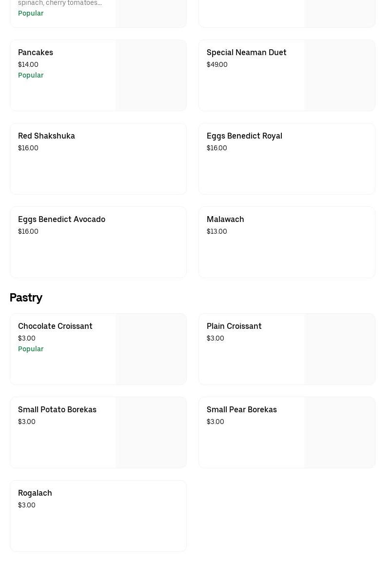The width and height of the screenshot is (392, 564).
Task: Click the Special Neaman Duet photo
Action: tap(339, 76)
